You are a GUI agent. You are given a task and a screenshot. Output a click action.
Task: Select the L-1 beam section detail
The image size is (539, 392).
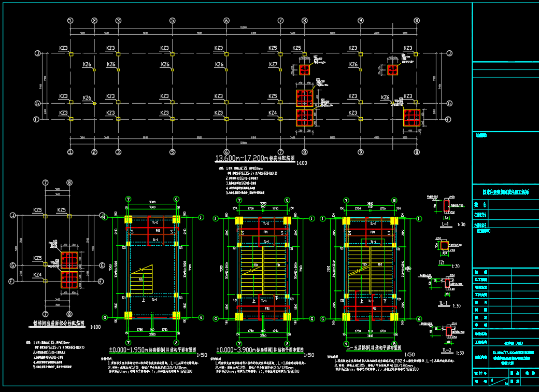tap(445, 207)
